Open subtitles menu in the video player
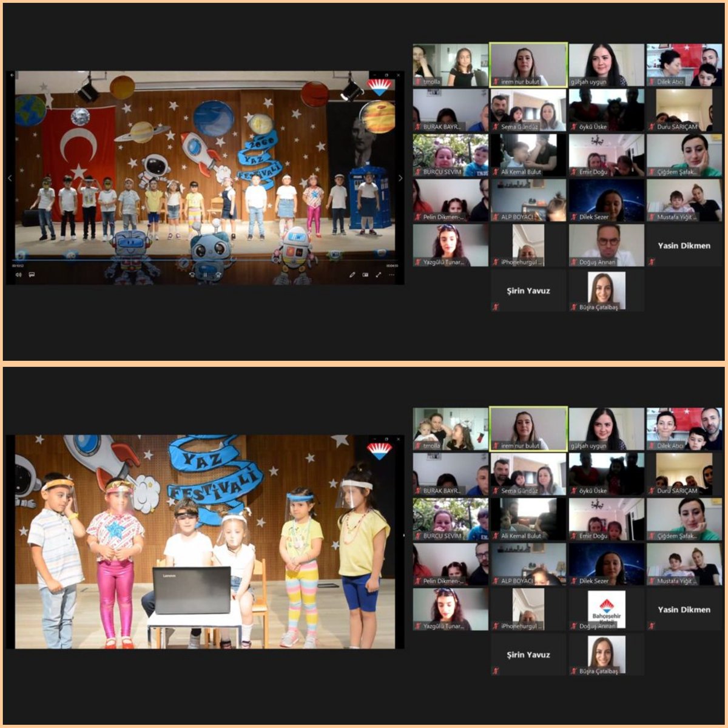The image size is (728, 728). pyautogui.click(x=32, y=275)
